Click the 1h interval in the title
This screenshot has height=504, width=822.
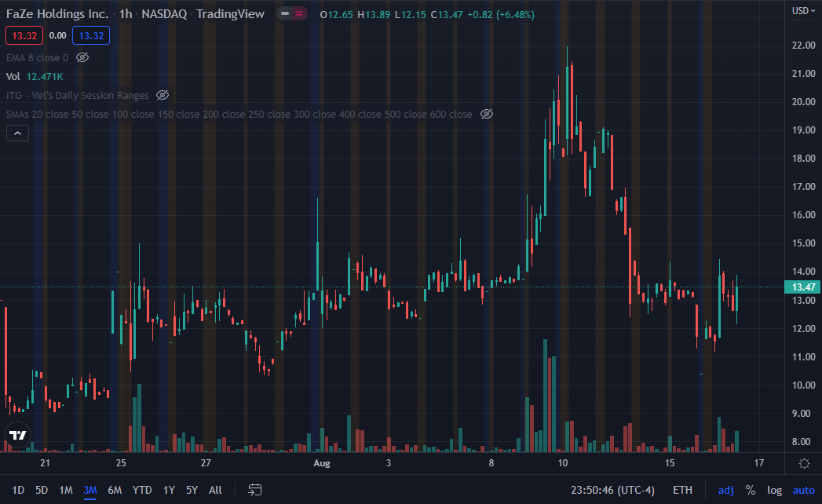click(x=126, y=14)
